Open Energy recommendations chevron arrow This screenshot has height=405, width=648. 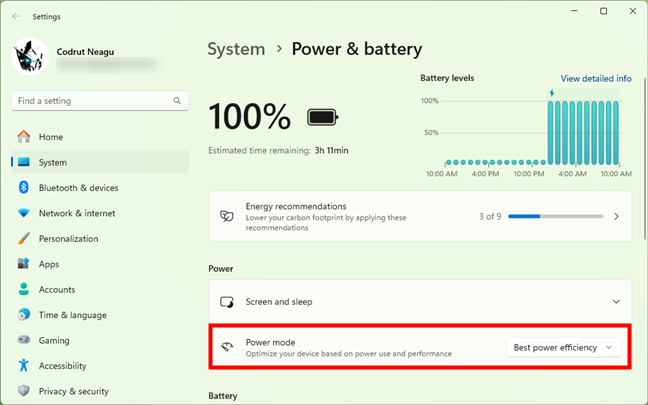click(x=616, y=216)
